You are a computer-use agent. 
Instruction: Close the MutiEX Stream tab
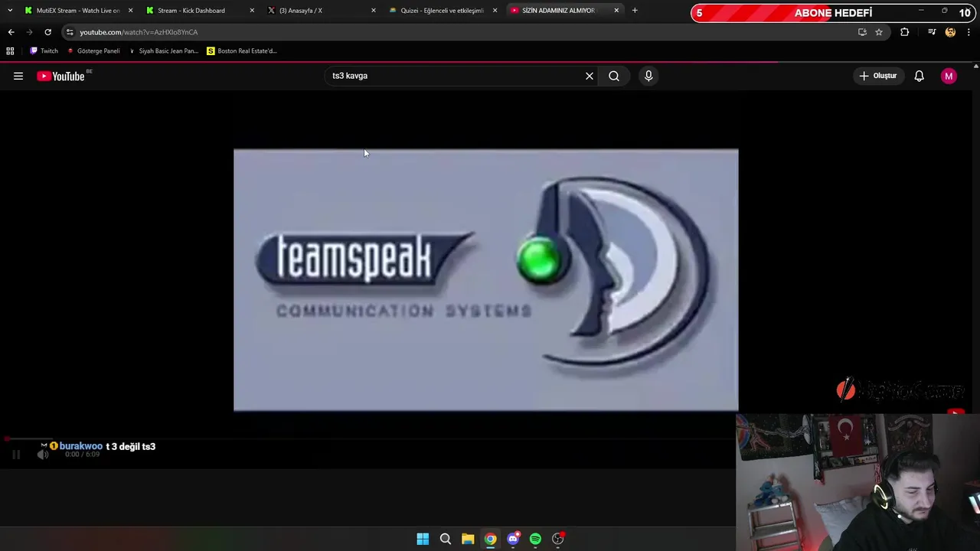130,11
